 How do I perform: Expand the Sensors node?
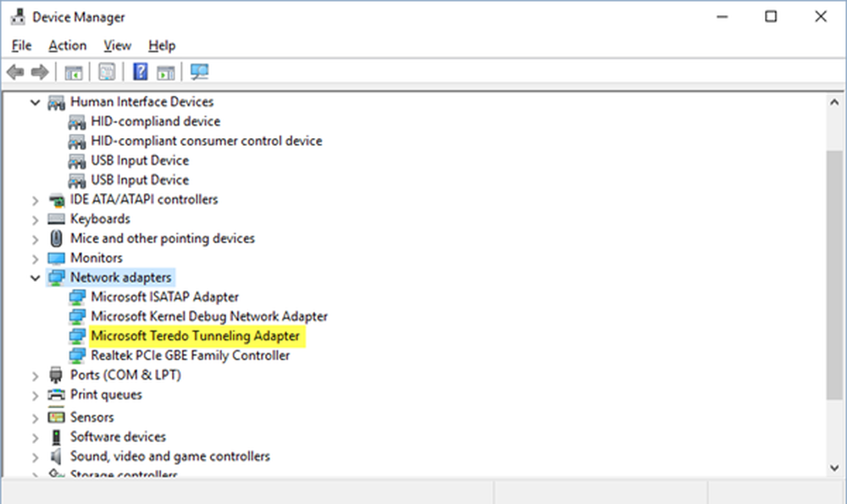coord(35,418)
